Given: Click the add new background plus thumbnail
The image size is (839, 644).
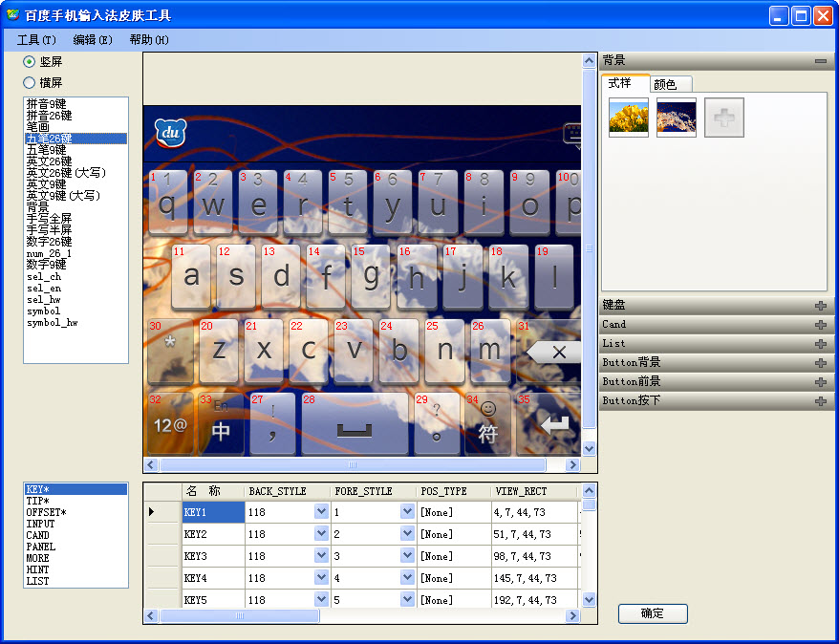Looking at the screenshot, I should pyautogui.click(x=724, y=118).
